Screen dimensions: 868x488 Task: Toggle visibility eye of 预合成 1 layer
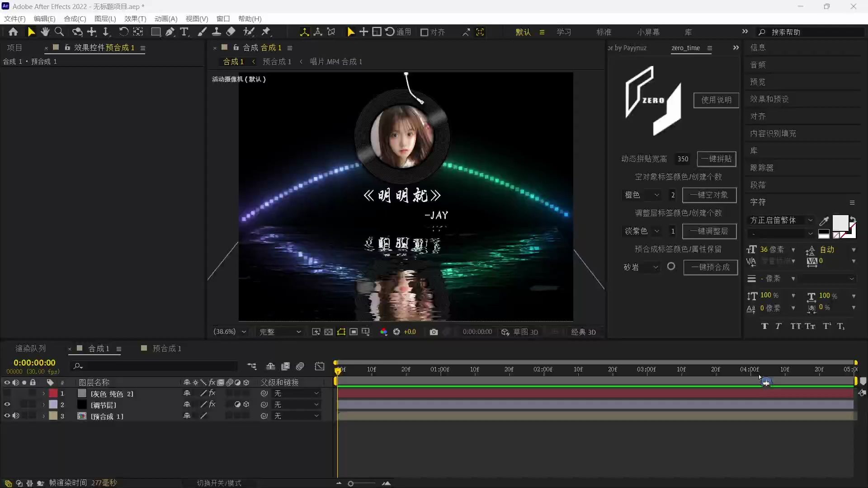point(7,416)
